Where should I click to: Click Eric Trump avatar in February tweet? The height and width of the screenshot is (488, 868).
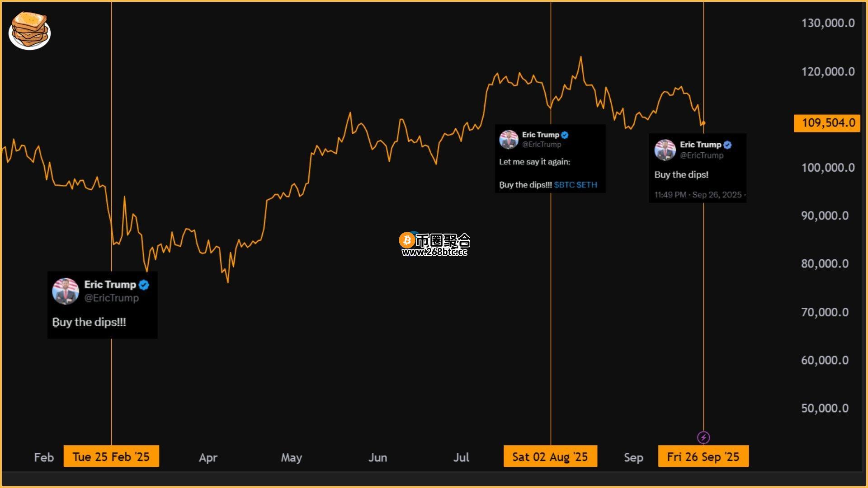66,291
